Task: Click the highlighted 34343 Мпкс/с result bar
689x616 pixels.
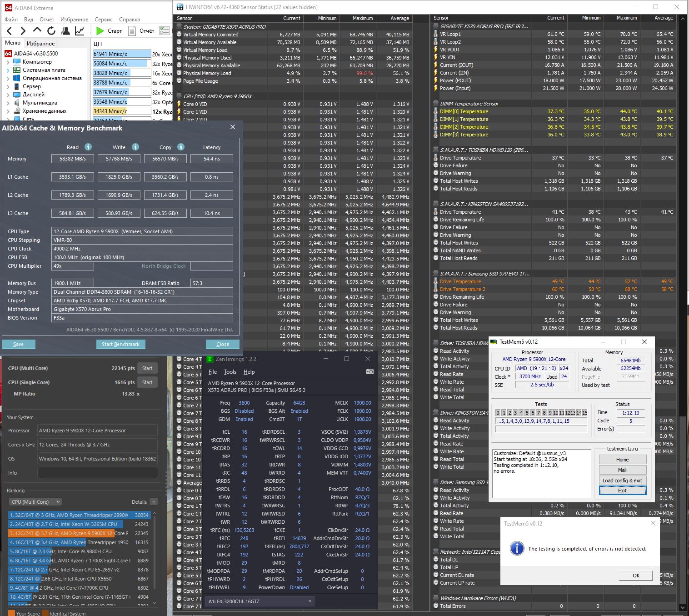Action: 122,111
